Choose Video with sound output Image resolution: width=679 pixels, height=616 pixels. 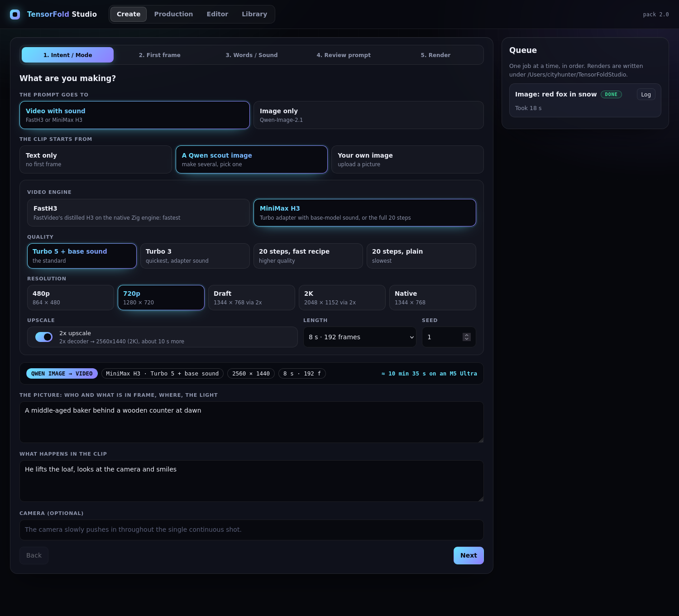(x=134, y=115)
